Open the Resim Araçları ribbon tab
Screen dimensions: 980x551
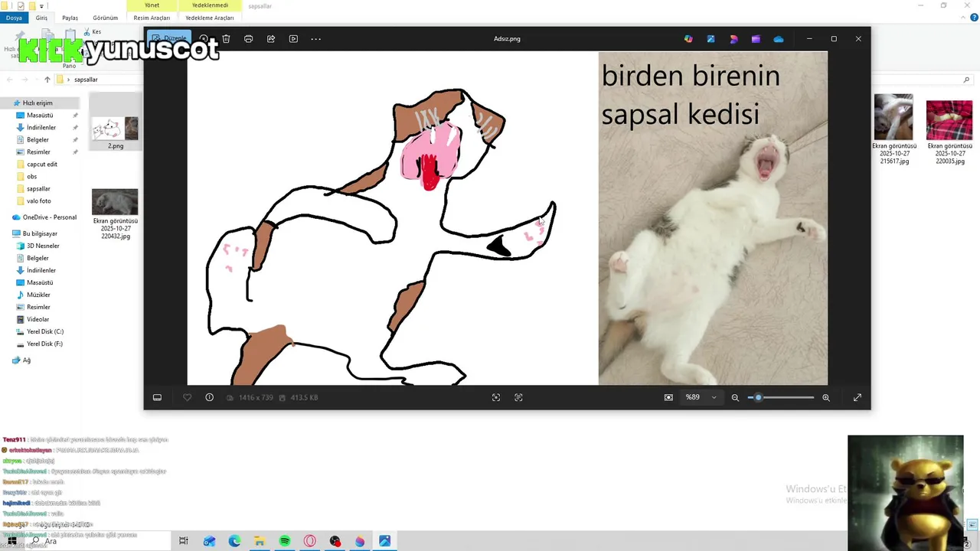click(152, 18)
